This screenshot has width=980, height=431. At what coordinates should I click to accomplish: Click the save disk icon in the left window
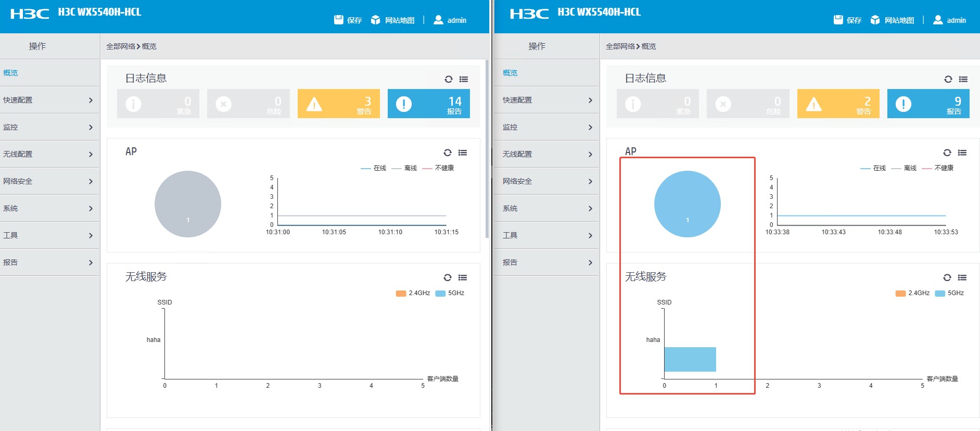[x=339, y=20]
